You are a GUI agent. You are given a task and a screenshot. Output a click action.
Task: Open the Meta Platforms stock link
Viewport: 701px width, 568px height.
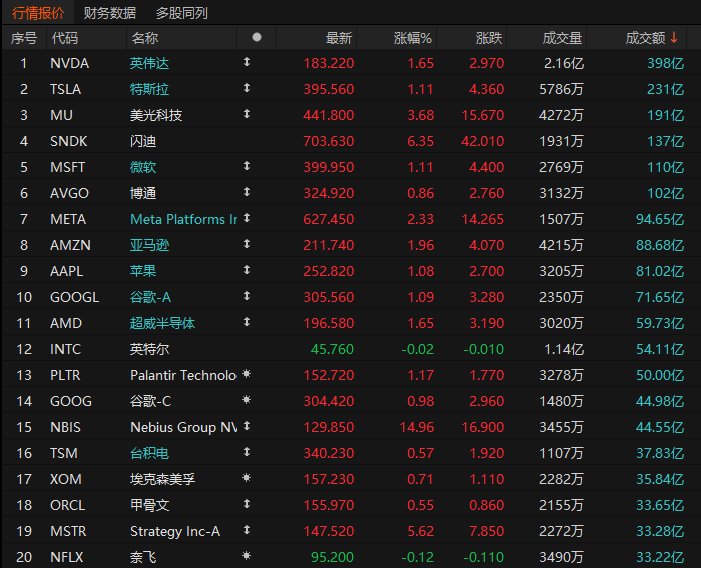[x=183, y=219]
